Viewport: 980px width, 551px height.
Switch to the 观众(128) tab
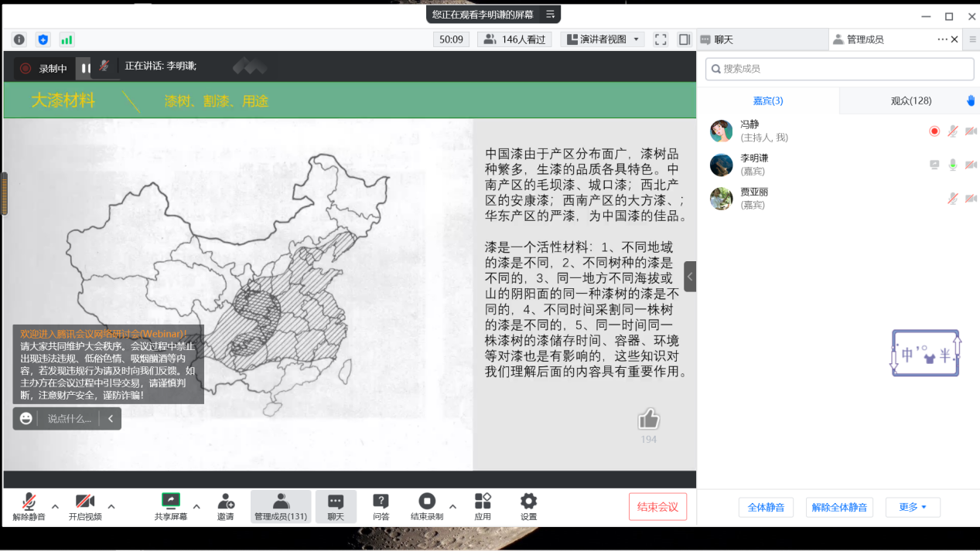point(910,100)
